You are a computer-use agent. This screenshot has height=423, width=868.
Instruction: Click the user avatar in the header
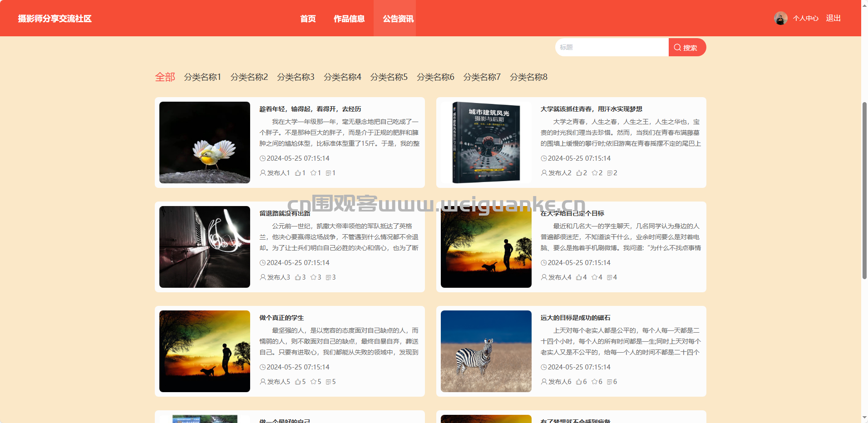coord(781,18)
